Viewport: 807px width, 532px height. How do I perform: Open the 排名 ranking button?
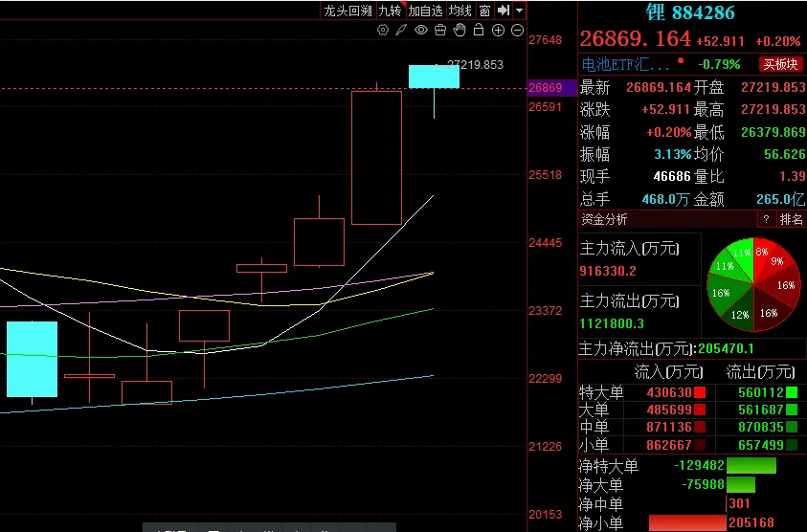coord(791,220)
